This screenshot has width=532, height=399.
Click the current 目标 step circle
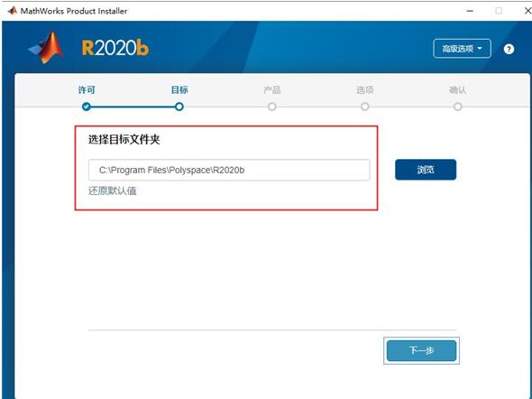point(179,107)
